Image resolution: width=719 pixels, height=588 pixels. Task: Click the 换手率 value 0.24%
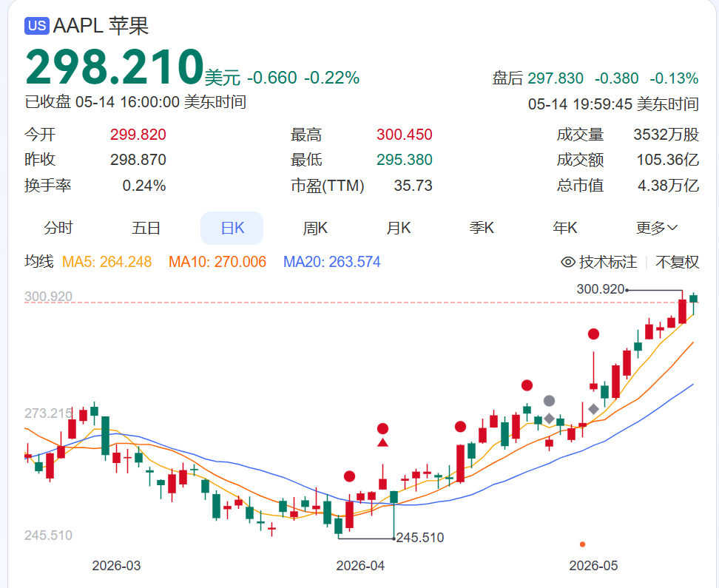(144, 186)
